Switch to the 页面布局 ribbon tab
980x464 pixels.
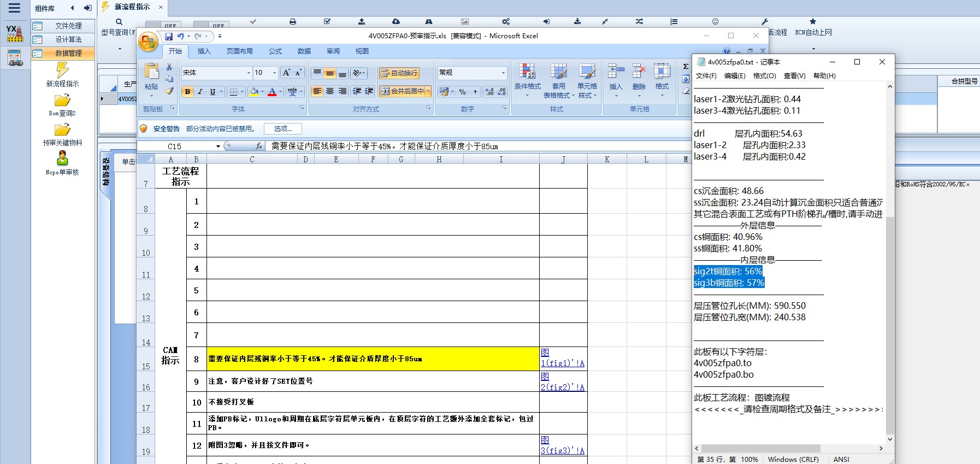pyautogui.click(x=240, y=51)
